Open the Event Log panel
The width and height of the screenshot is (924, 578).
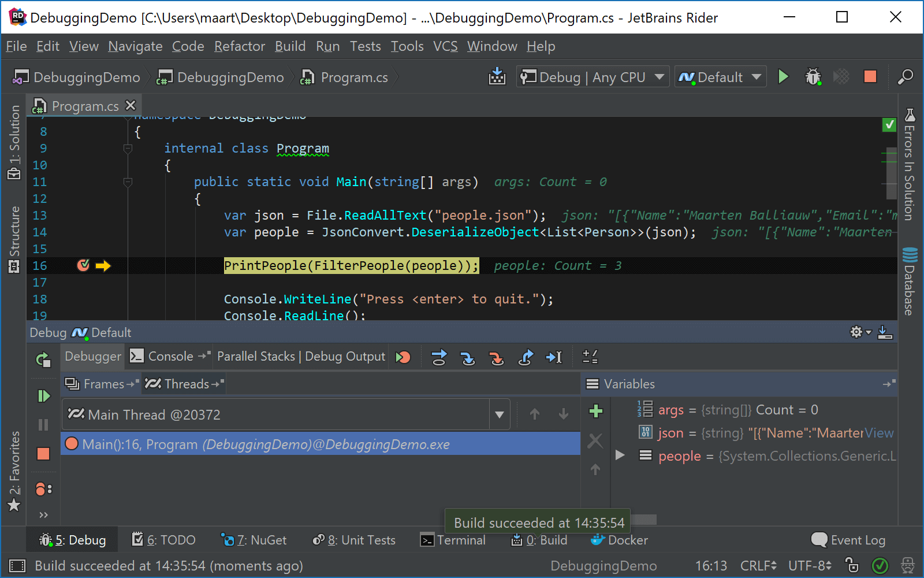848,540
